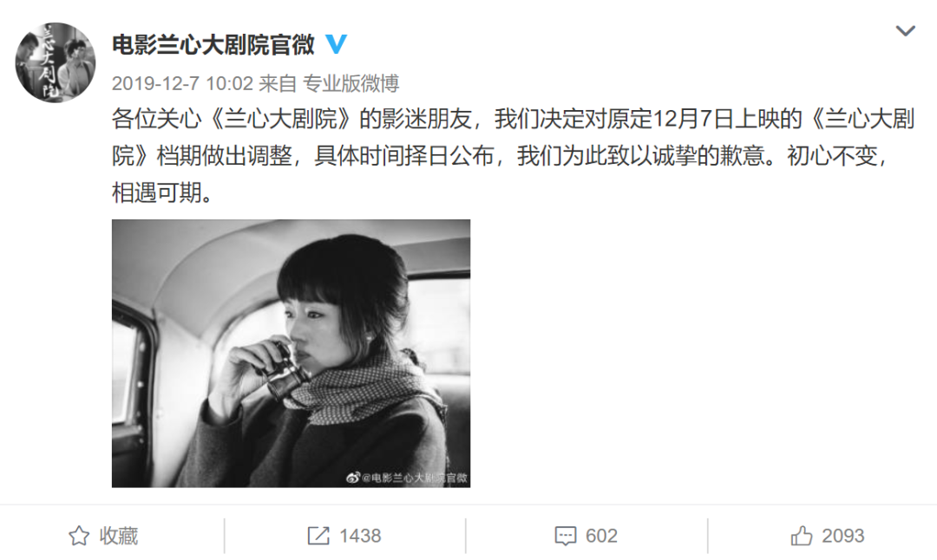Open comments count 602
Screen dimensions: 937x560
601,536
